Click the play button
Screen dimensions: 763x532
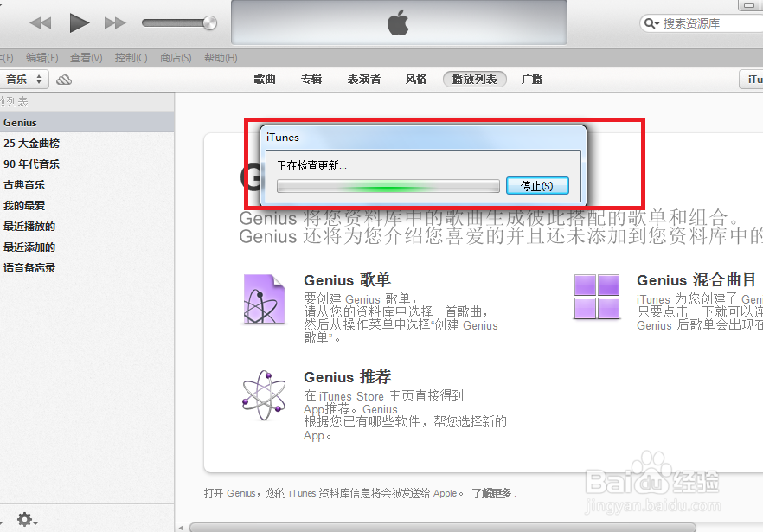pyautogui.click(x=79, y=22)
